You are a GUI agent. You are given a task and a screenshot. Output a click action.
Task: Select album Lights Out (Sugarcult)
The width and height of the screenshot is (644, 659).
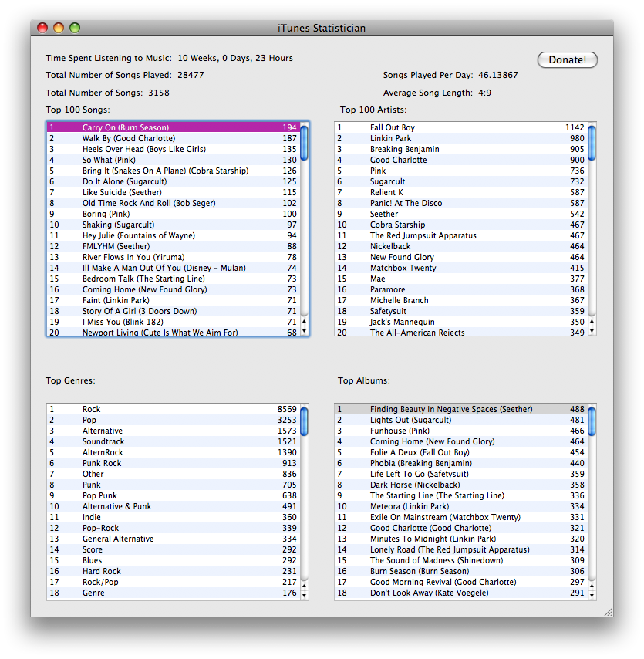tap(461, 420)
